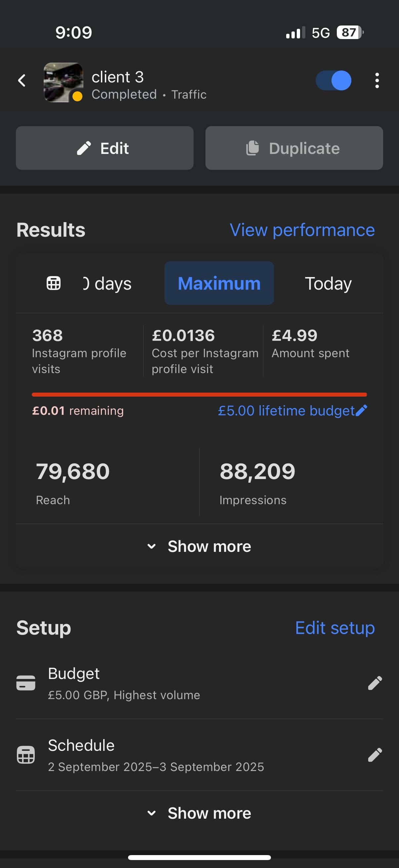The width and height of the screenshot is (399, 868).
Task: Switch to the Today tab
Action: (x=328, y=283)
